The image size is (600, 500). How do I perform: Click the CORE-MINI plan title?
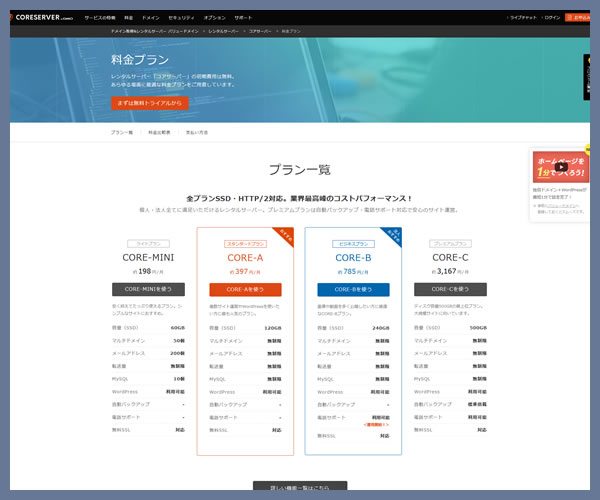pos(148,257)
